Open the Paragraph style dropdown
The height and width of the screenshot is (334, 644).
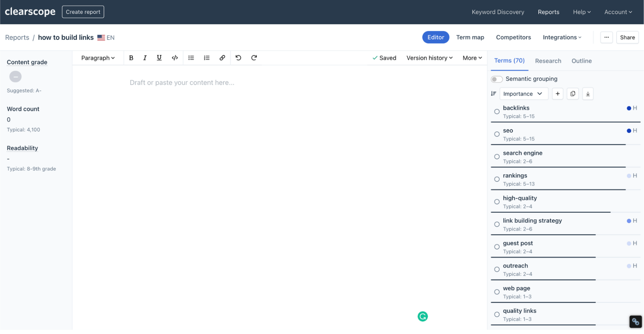[98, 58]
